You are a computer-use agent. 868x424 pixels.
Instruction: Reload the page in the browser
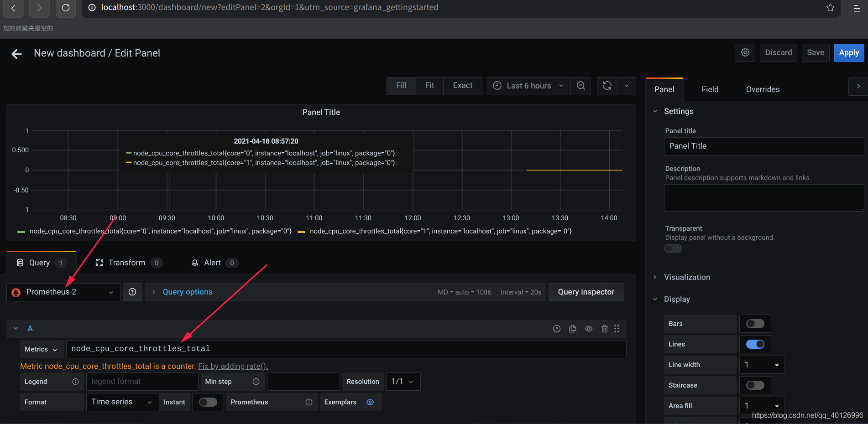click(x=66, y=8)
